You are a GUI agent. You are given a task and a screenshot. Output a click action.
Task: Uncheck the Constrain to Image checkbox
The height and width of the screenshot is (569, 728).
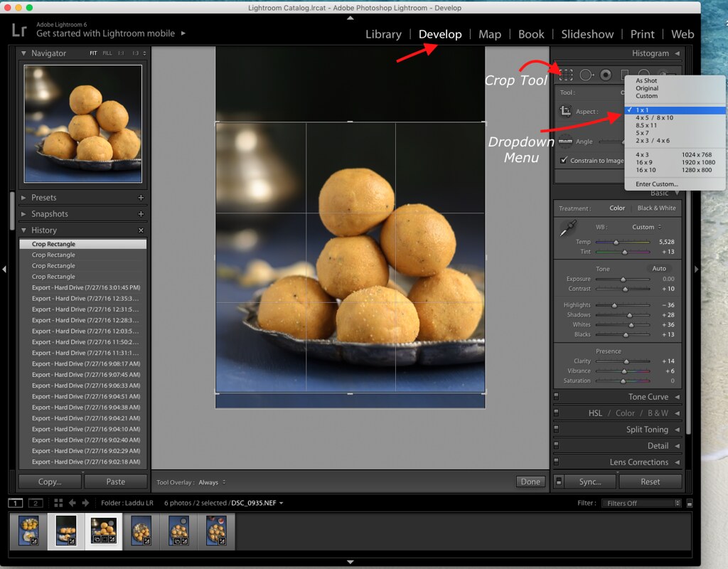[564, 161]
